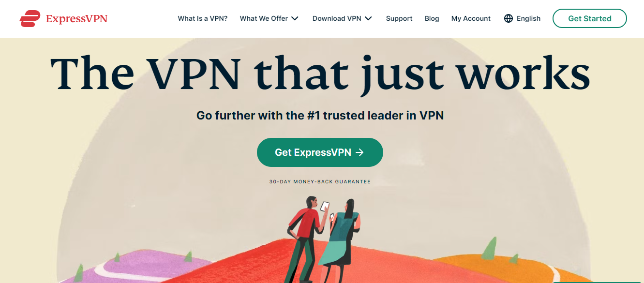Click the green Get ExpressVPN button

click(x=320, y=152)
